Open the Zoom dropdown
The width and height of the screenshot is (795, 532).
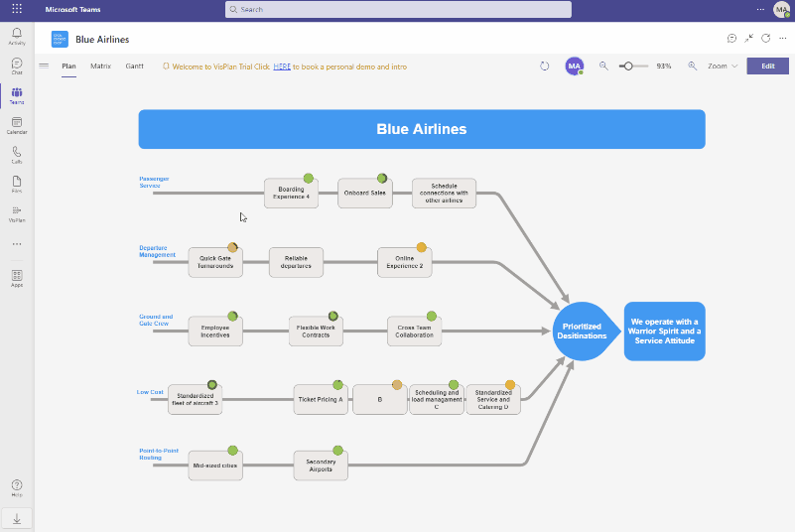tap(723, 66)
